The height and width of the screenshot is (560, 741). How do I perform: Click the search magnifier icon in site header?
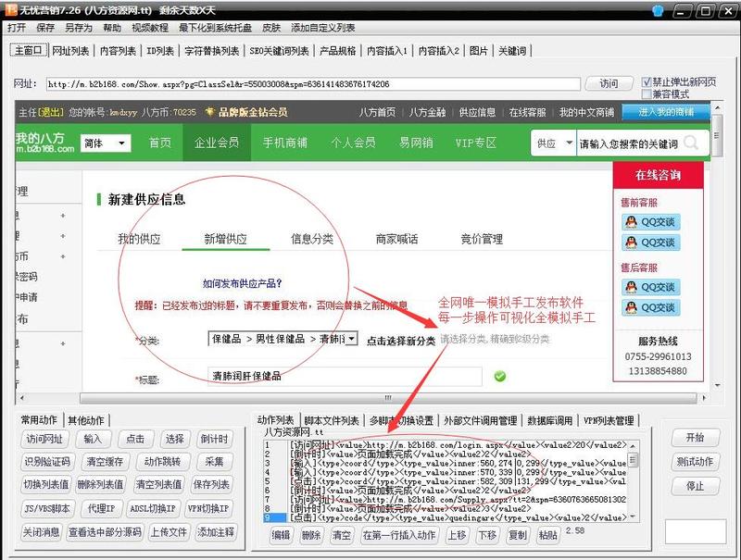click(691, 143)
